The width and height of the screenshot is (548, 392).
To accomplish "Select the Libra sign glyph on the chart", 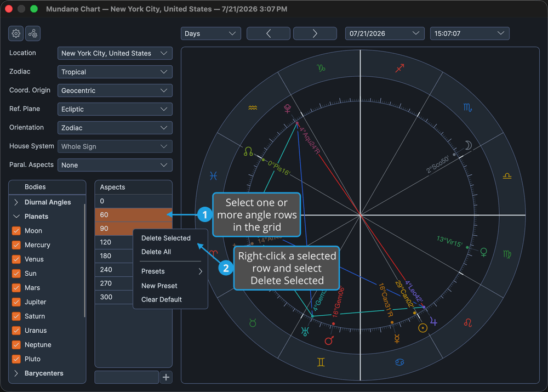I will [507, 176].
